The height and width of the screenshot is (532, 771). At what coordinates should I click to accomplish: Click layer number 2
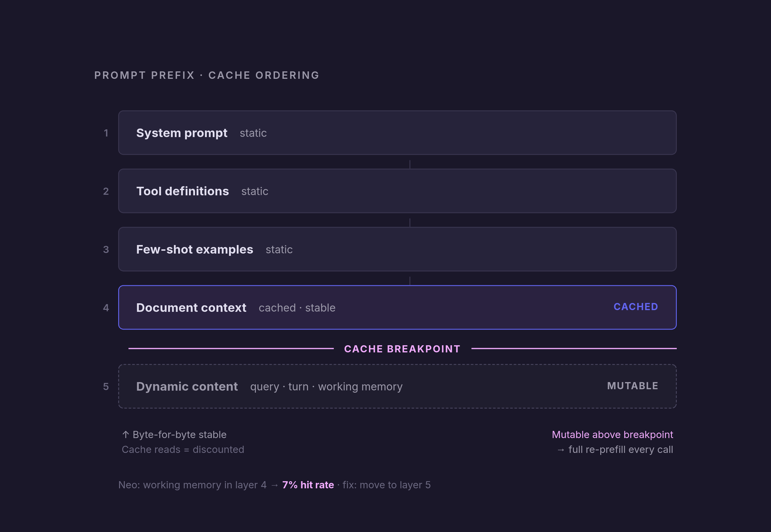(106, 191)
